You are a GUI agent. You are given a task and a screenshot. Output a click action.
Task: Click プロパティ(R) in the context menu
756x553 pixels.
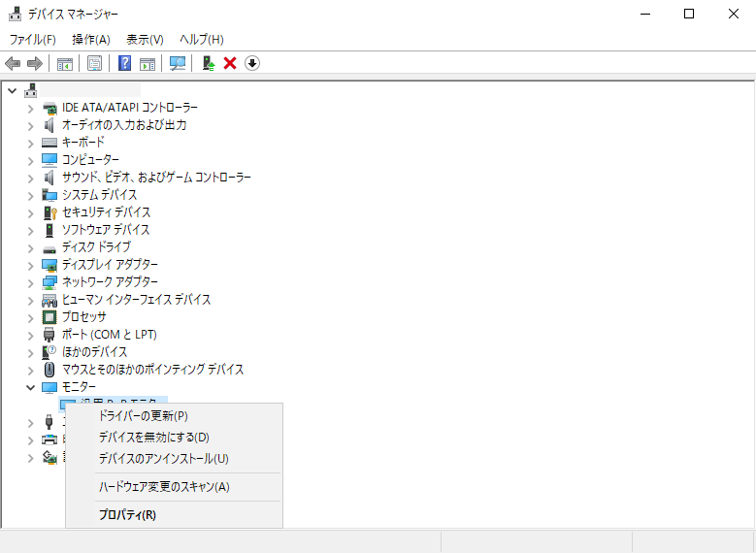tap(127, 515)
